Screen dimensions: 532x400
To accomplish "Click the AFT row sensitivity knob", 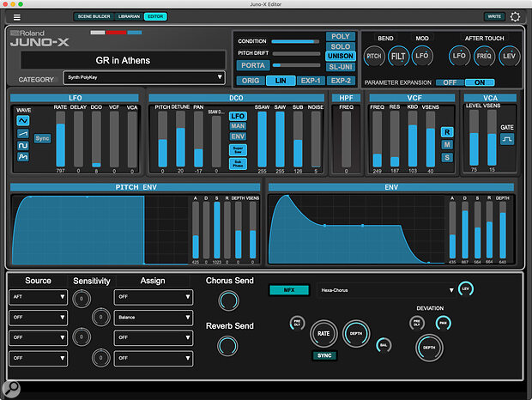I will coord(82,299).
